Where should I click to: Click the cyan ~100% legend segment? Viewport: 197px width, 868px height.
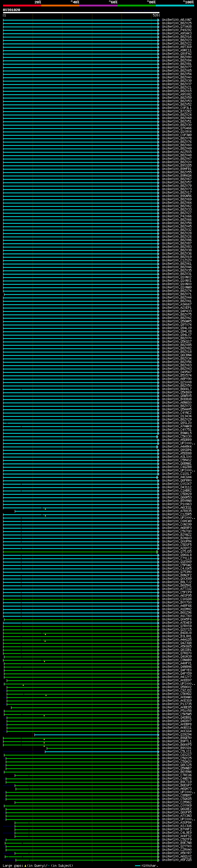point(175,6)
